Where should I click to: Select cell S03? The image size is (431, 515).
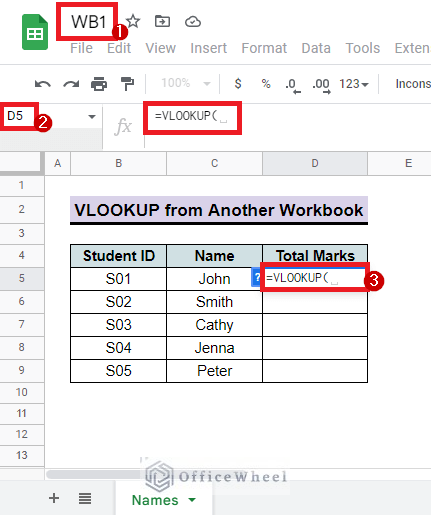tap(118, 325)
